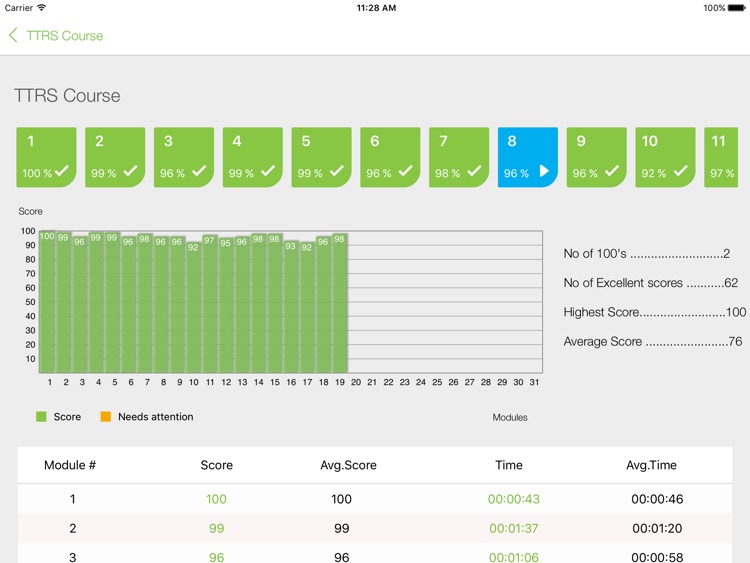Click the orange Needs attention legend swatch

[105, 417]
